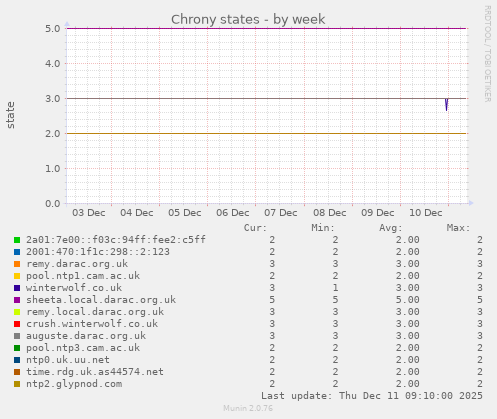Click the navy swatch beside ntp0.uk.uu.net
This screenshot has width=497, height=419.
[x=17, y=360]
